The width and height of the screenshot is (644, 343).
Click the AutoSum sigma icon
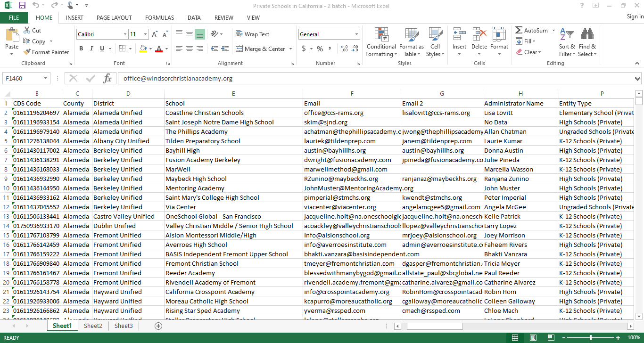(x=519, y=31)
